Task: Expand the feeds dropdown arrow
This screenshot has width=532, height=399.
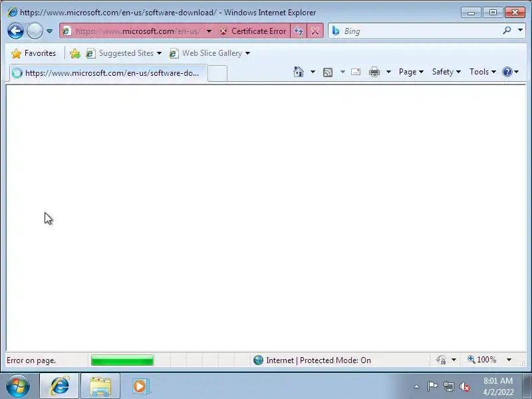Action: (342, 72)
